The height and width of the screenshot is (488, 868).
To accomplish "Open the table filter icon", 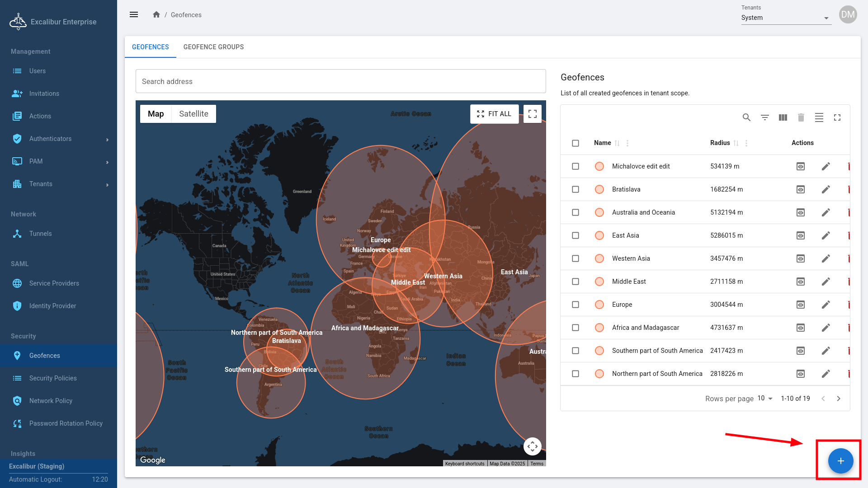I will [x=764, y=117].
